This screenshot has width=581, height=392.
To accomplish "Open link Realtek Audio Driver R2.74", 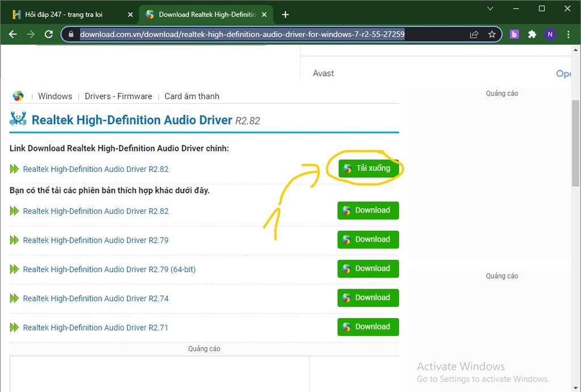I will click(95, 298).
